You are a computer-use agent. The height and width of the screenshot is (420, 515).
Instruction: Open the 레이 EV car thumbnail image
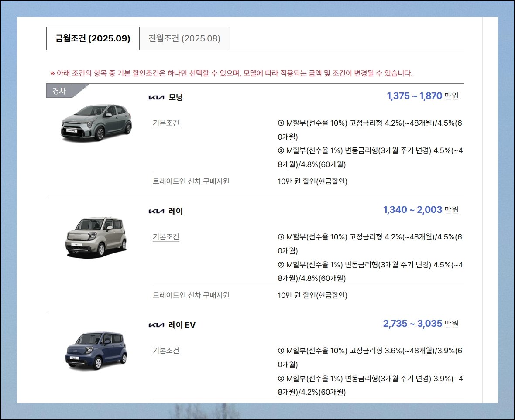coord(96,351)
